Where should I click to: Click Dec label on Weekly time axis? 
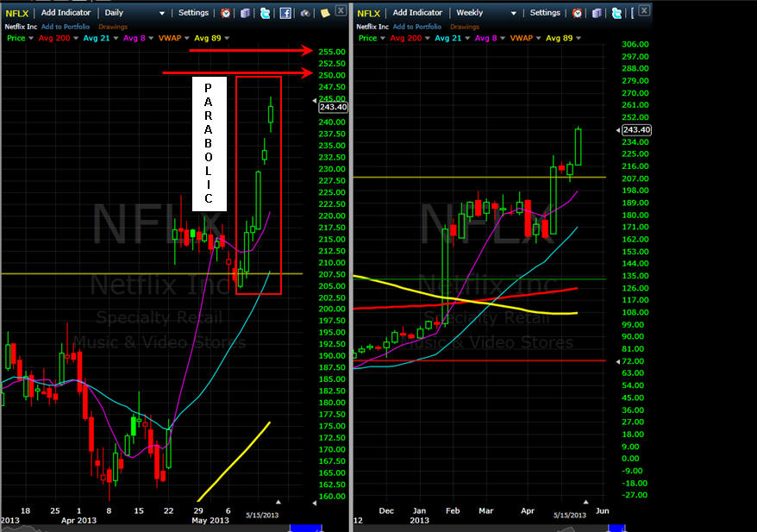tap(386, 510)
